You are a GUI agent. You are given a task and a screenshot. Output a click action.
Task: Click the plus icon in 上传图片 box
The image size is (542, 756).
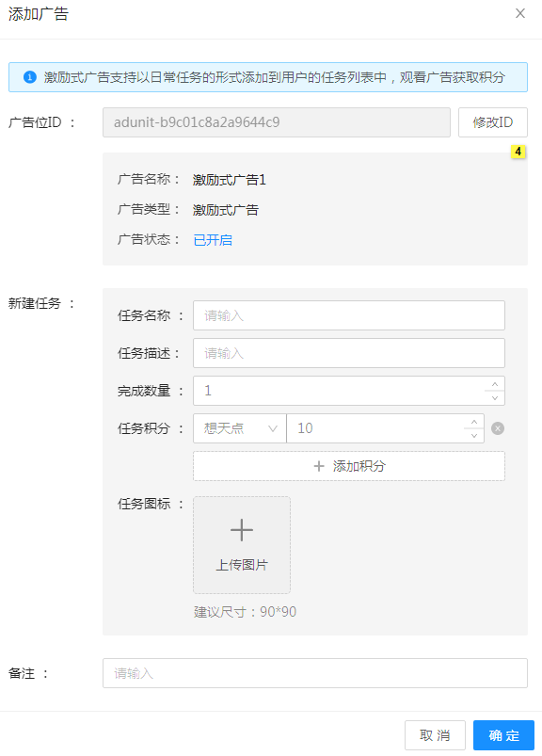coord(242,530)
